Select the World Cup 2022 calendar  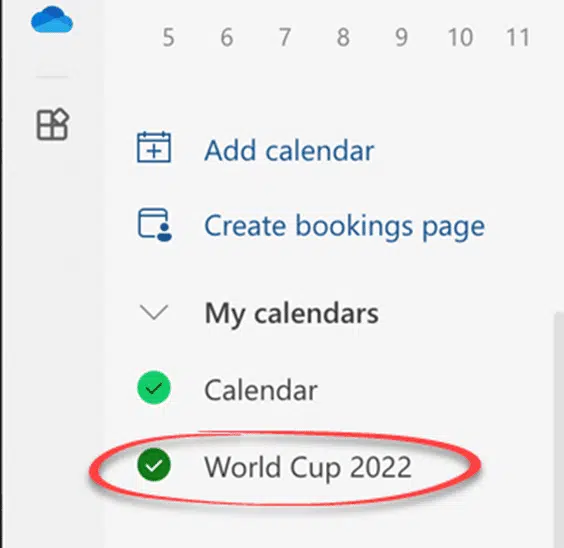point(308,467)
